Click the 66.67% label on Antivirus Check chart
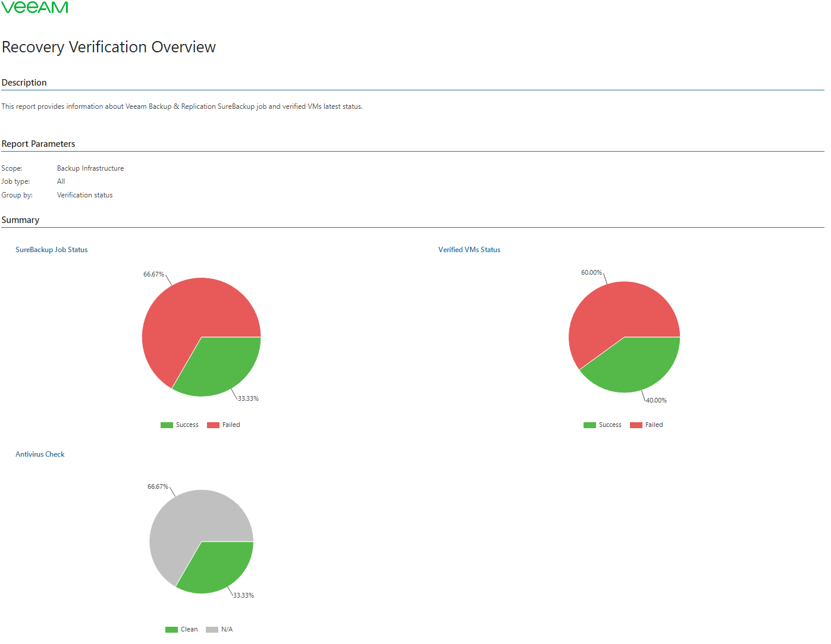Image resolution: width=831 pixels, height=644 pixels. tap(158, 487)
